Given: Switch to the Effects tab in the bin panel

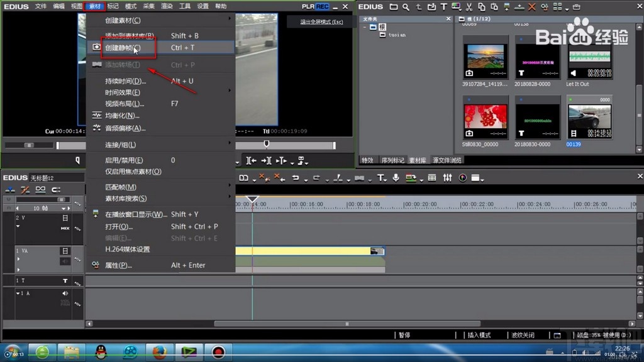Looking at the screenshot, I should pyautogui.click(x=367, y=160).
